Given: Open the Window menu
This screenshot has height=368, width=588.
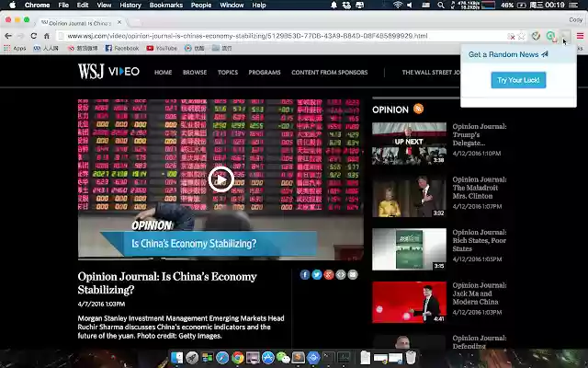Looking at the screenshot, I should [232, 5].
